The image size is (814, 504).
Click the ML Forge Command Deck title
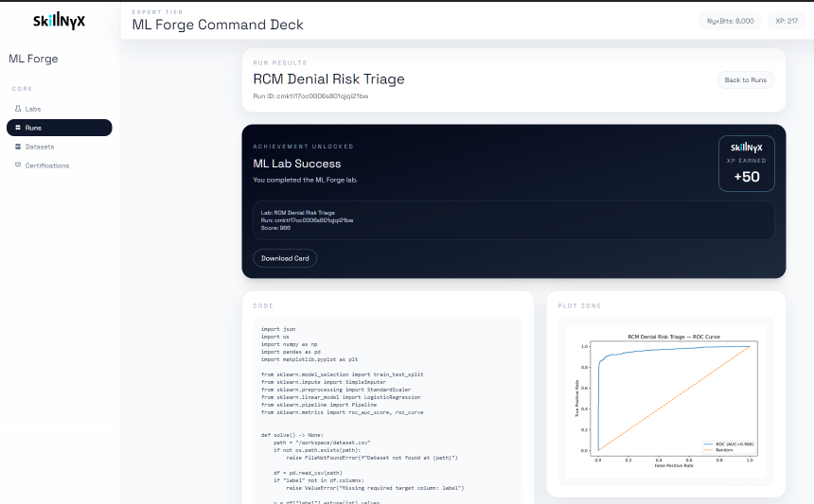(x=218, y=25)
